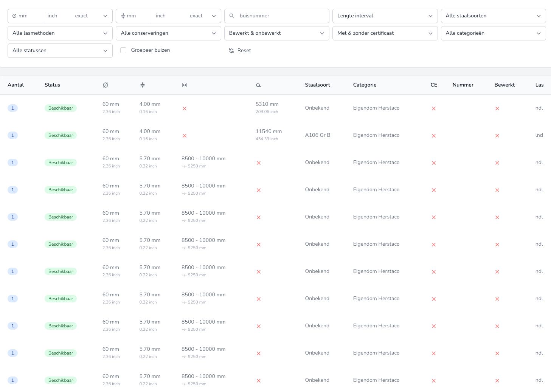This screenshot has height=392, width=551.
Task: Click the magnifier icon in buisnummer search
Action: click(232, 16)
